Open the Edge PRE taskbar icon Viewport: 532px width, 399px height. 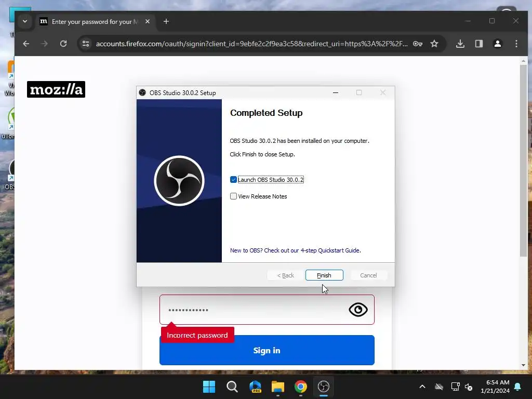(x=255, y=387)
